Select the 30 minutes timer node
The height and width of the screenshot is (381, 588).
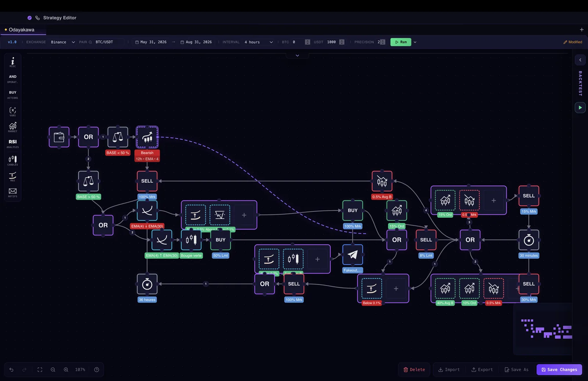pyautogui.click(x=529, y=240)
